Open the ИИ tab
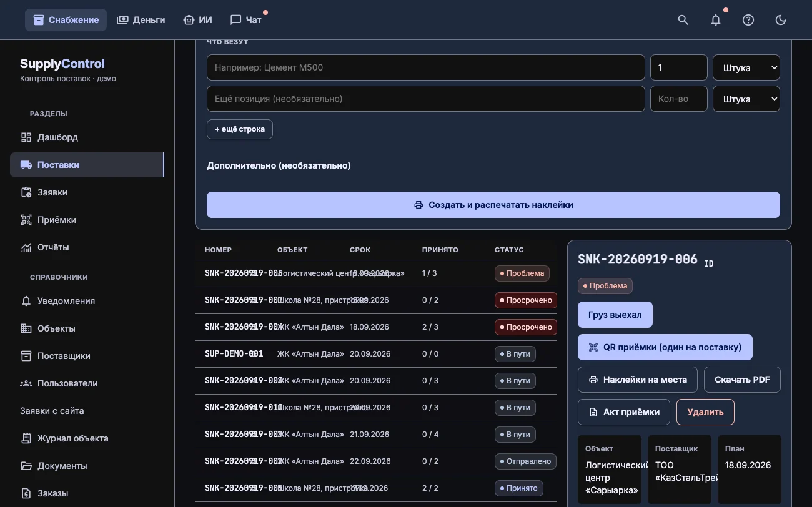 [x=197, y=20]
